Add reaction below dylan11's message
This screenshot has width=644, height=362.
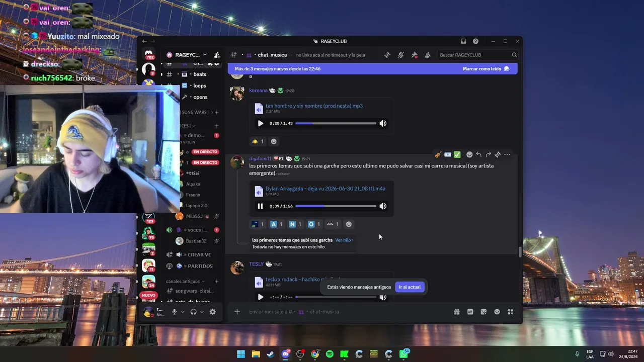pyautogui.click(x=349, y=224)
